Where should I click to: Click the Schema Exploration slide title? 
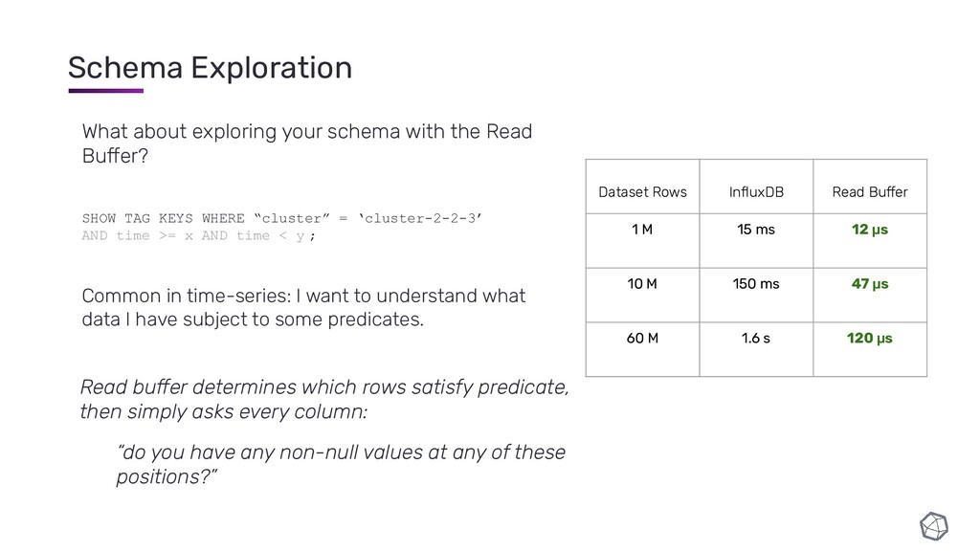(210, 68)
